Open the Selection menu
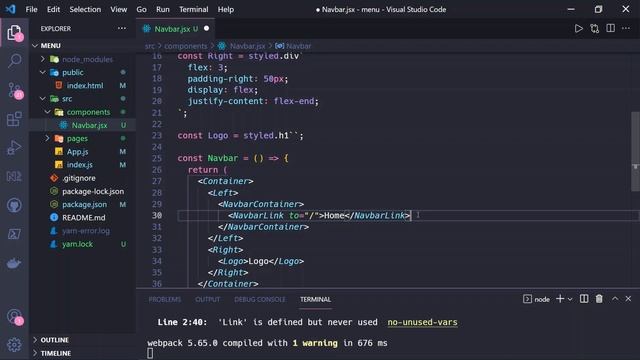Screen dimensions: 640x360 coord(85,9)
